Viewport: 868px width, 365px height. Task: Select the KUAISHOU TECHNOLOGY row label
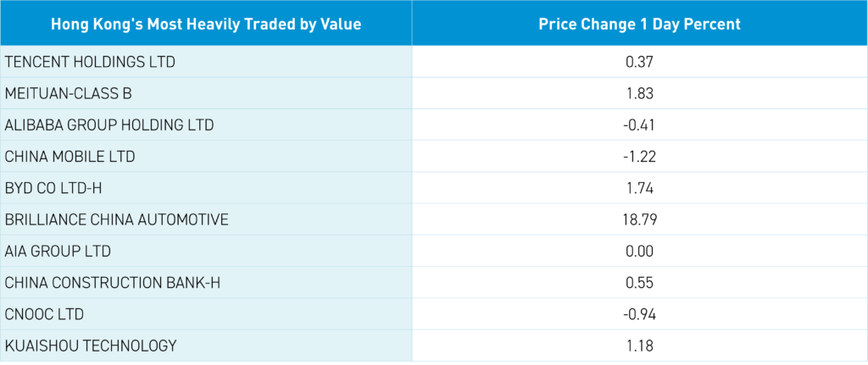91,346
